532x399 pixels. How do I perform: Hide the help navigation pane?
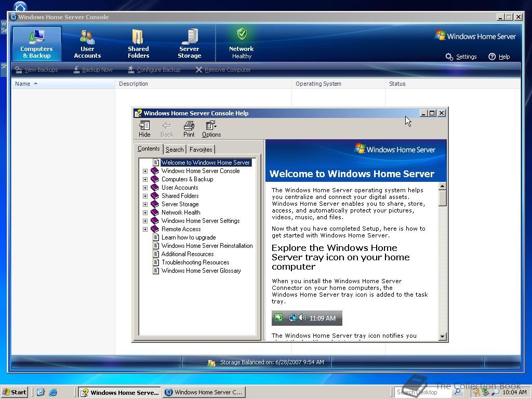tap(144, 129)
